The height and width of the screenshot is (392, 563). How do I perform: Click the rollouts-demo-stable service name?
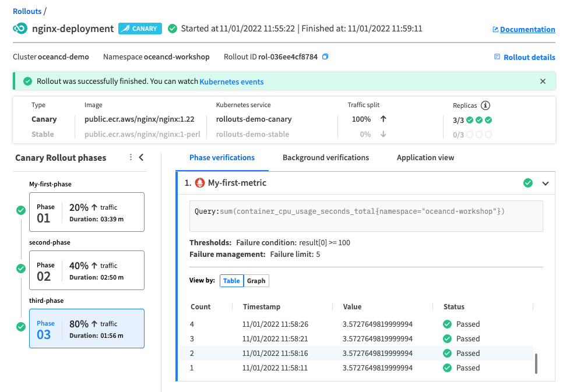click(x=252, y=134)
